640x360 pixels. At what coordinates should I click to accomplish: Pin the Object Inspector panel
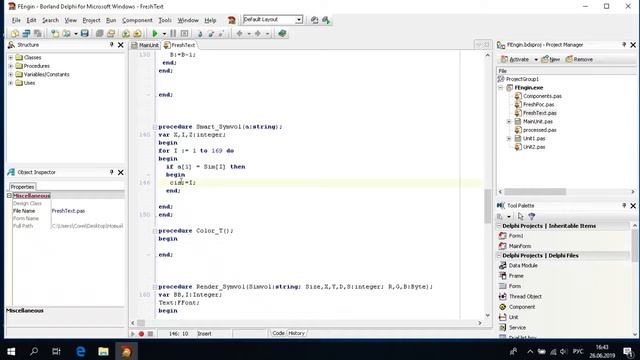(x=111, y=172)
